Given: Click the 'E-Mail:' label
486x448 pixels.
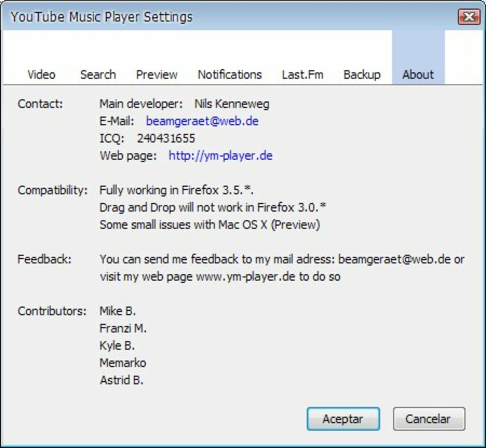Looking at the screenshot, I should click(x=117, y=121).
